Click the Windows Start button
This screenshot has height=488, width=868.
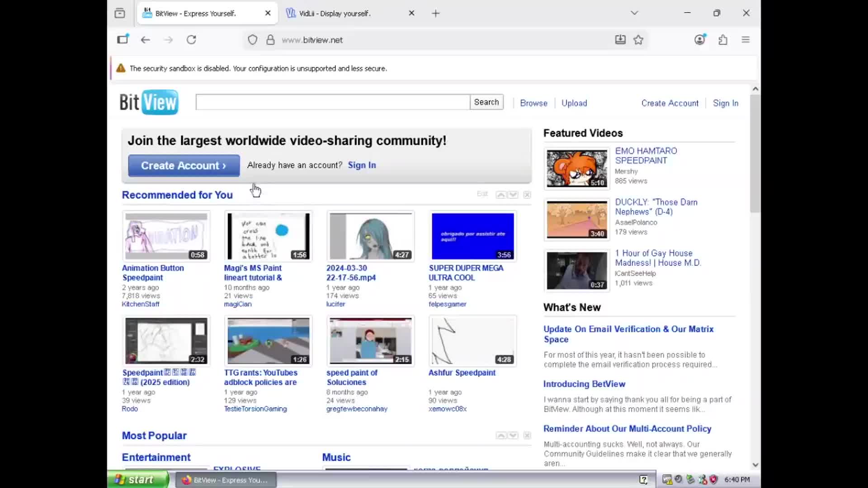click(138, 479)
